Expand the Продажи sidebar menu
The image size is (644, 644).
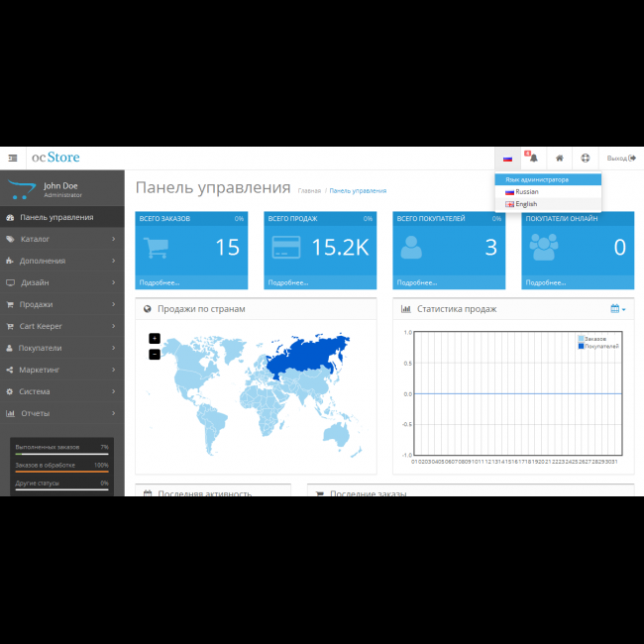click(63, 304)
